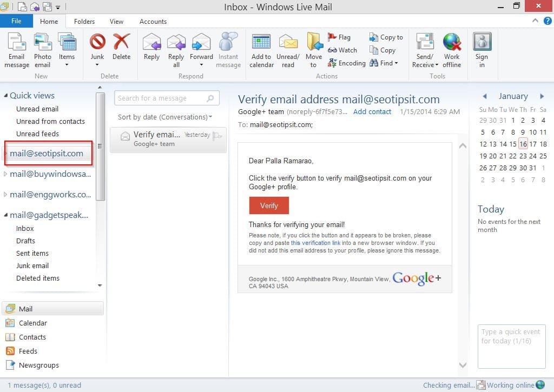554x392 pixels.
Task: Open the File menu
Action: (16, 22)
